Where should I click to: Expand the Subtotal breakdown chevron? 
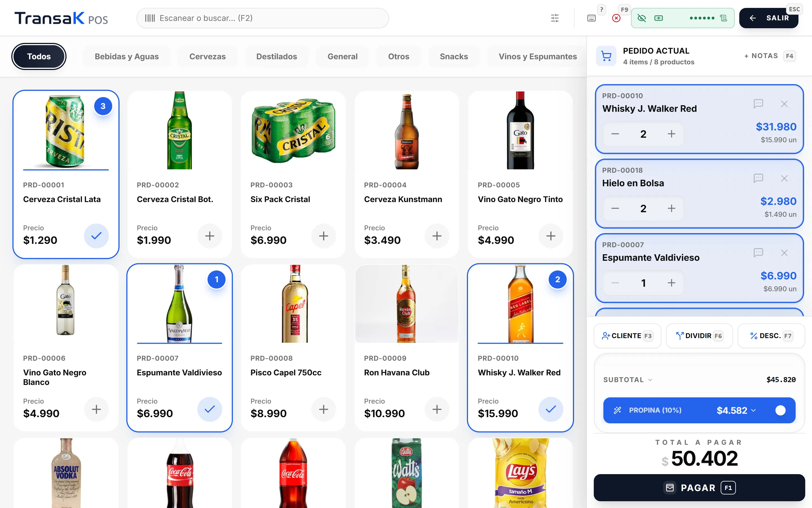pyautogui.click(x=650, y=380)
